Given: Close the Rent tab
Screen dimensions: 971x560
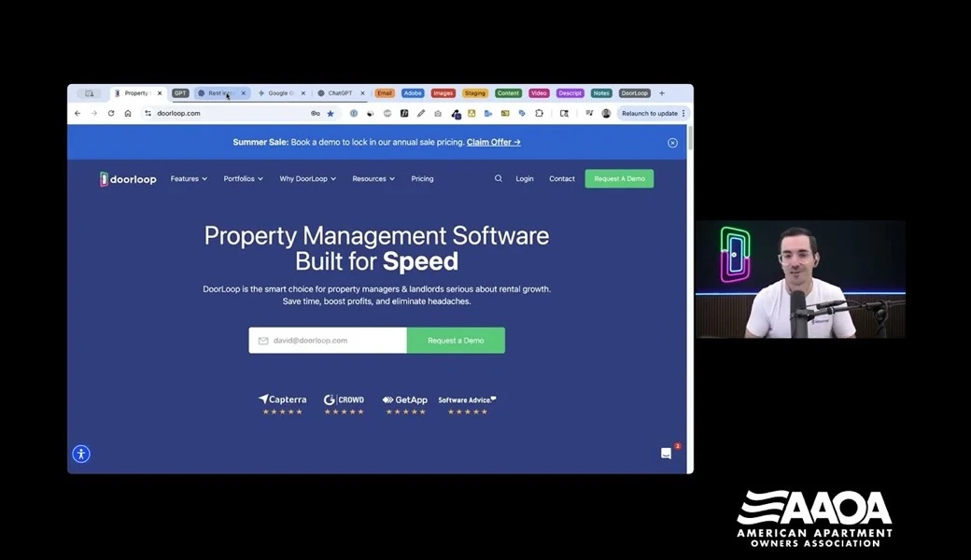Looking at the screenshot, I should coord(244,93).
